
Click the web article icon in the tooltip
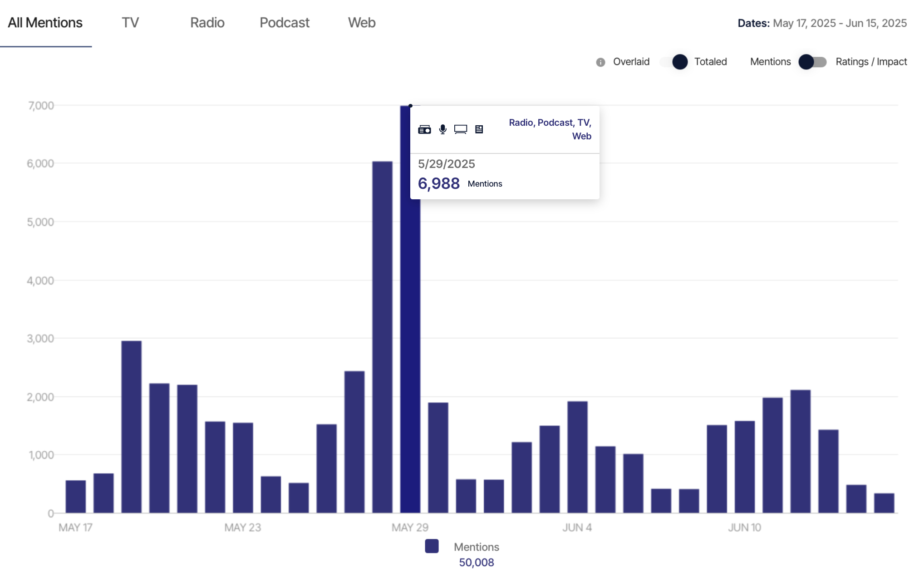479,129
